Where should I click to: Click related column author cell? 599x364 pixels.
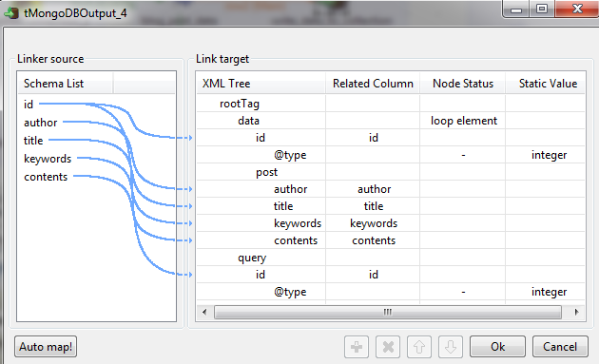[x=374, y=189]
